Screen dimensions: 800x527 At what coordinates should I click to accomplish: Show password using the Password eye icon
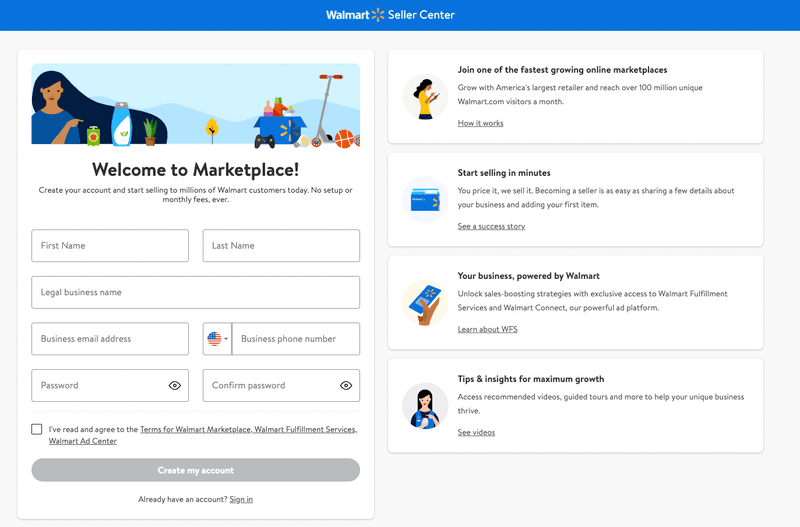point(174,386)
